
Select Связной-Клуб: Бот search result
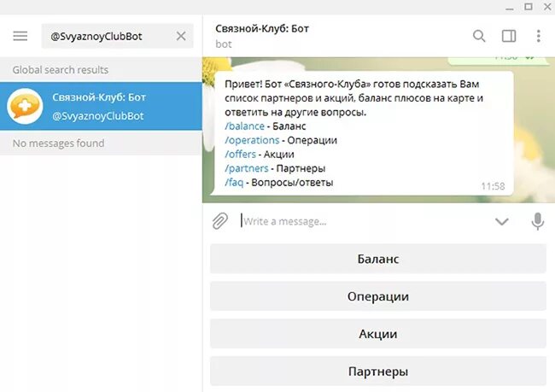click(x=101, y=106)
